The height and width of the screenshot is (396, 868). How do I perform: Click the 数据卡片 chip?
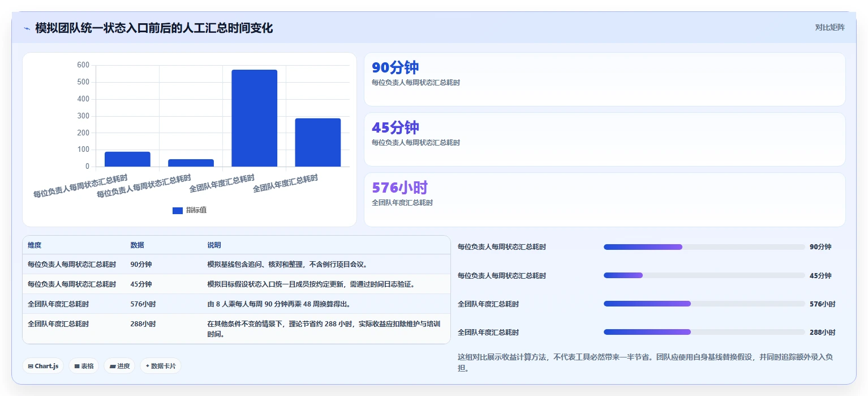click(161, 366)
